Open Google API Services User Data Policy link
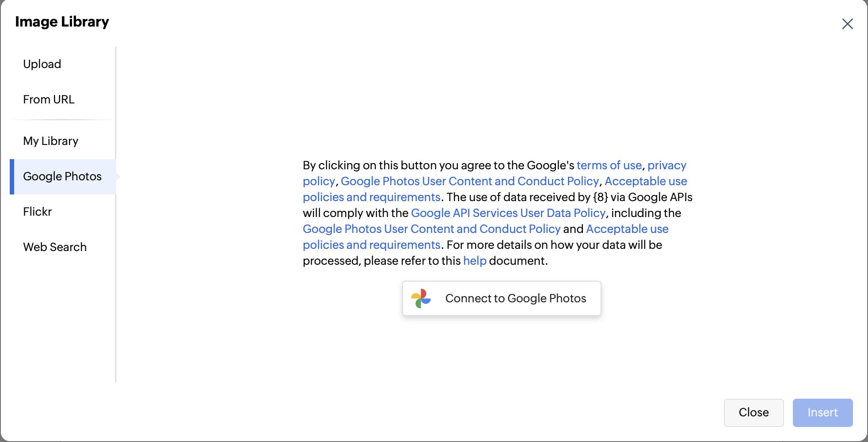Viewport: 868px width, 442px height. 508,213
